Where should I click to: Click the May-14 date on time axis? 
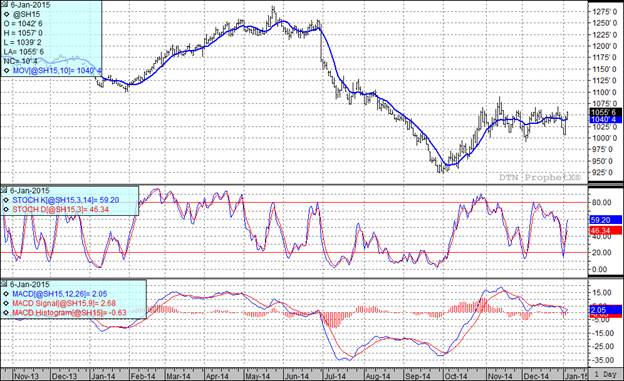tap(257, 376)
